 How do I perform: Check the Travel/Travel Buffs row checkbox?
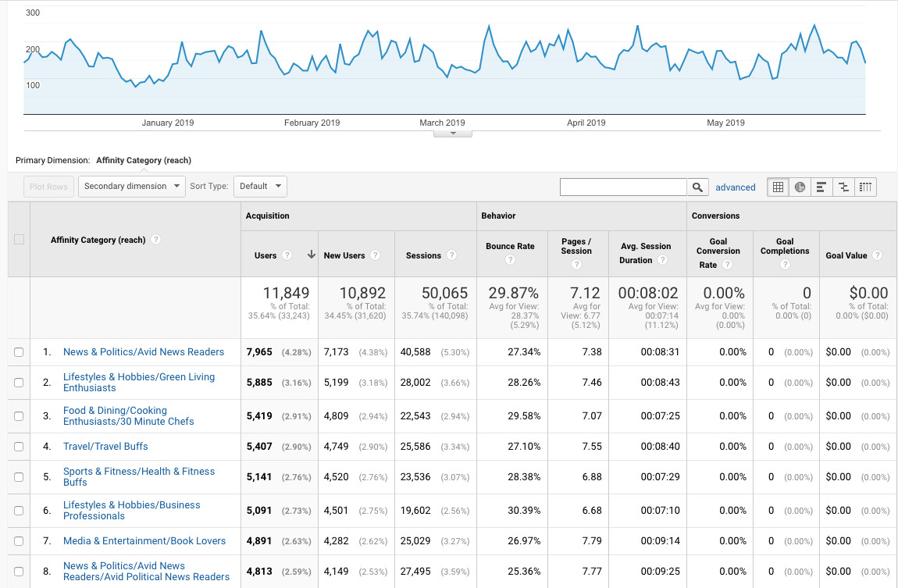[19, 447]
